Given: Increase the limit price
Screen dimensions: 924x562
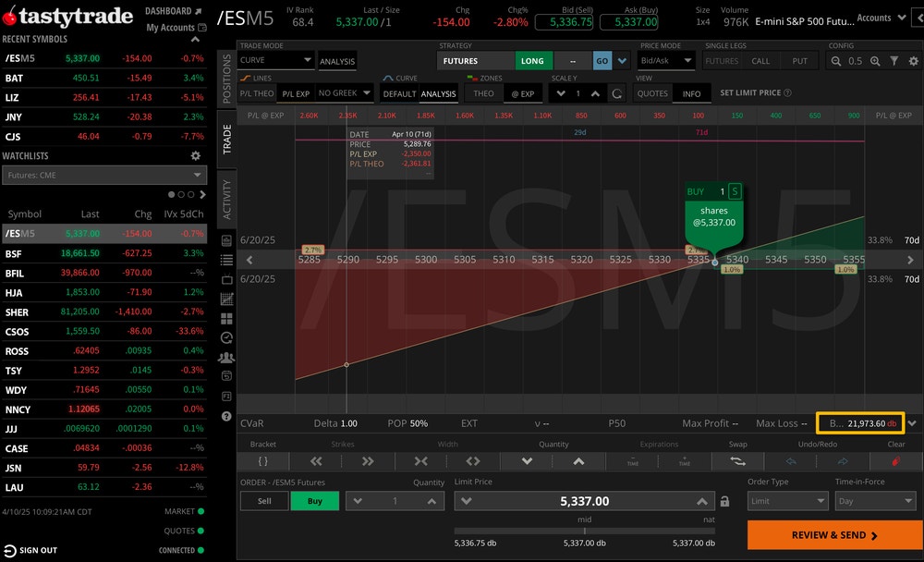Looking at the screenshot, I should click(701, 501).
